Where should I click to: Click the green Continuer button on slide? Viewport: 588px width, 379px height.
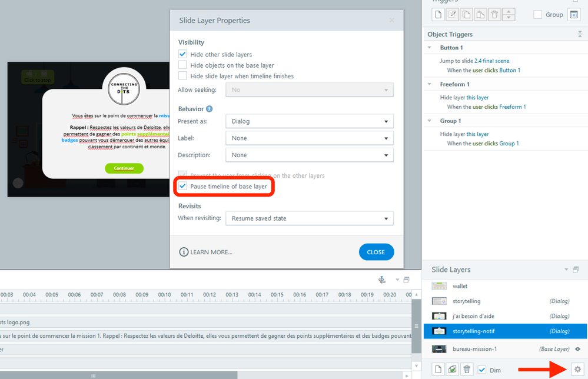coord(124,168)
